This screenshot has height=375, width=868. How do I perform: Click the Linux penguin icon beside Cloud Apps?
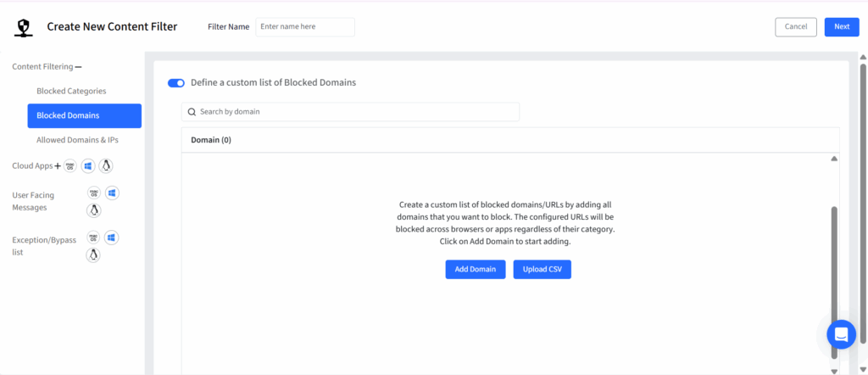pyautogui.click(x=105, y=165)
